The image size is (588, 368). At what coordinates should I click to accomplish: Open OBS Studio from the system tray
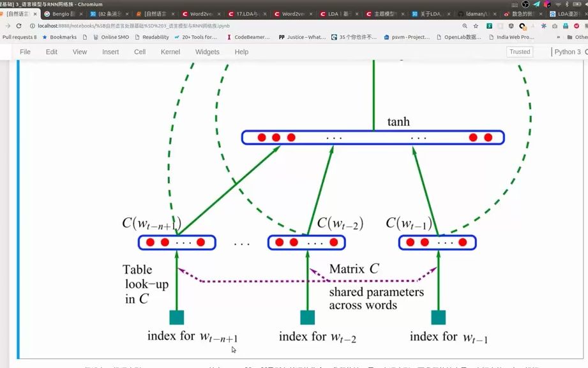point(525,4)
